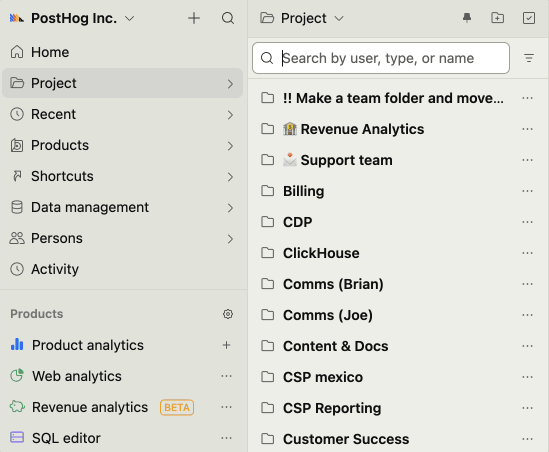Expand the Data management chevron
This screenshot has width=549, height=452.
click(230, 208)
